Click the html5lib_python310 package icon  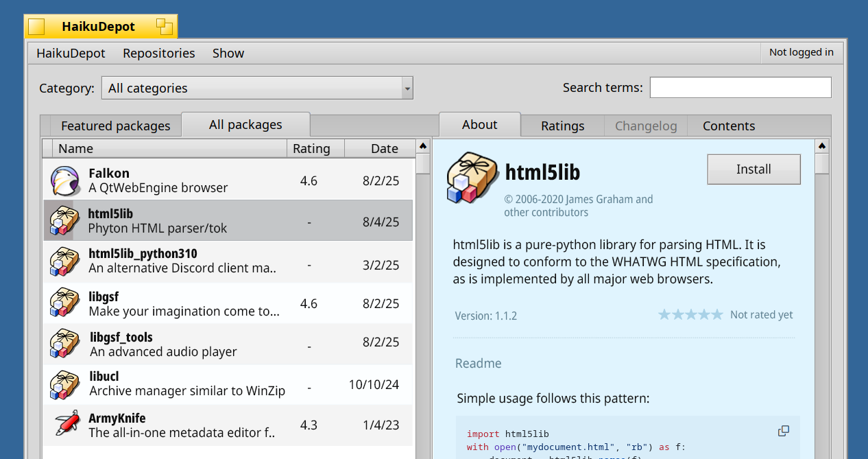(x=65, y=261)
